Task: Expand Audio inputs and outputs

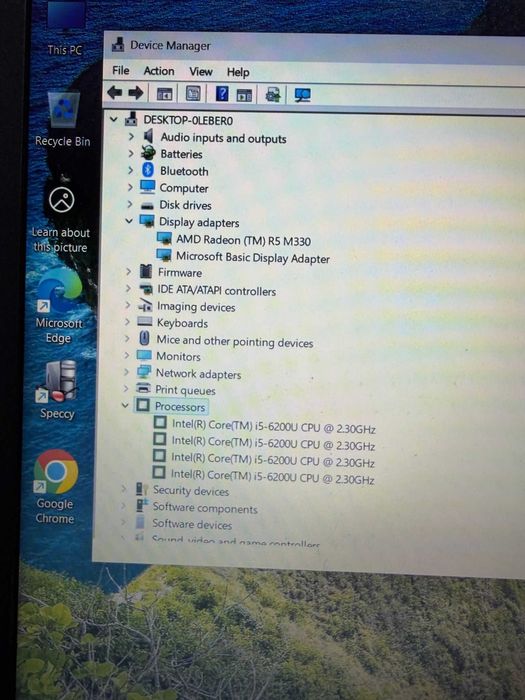Action: tap(131, 136)
